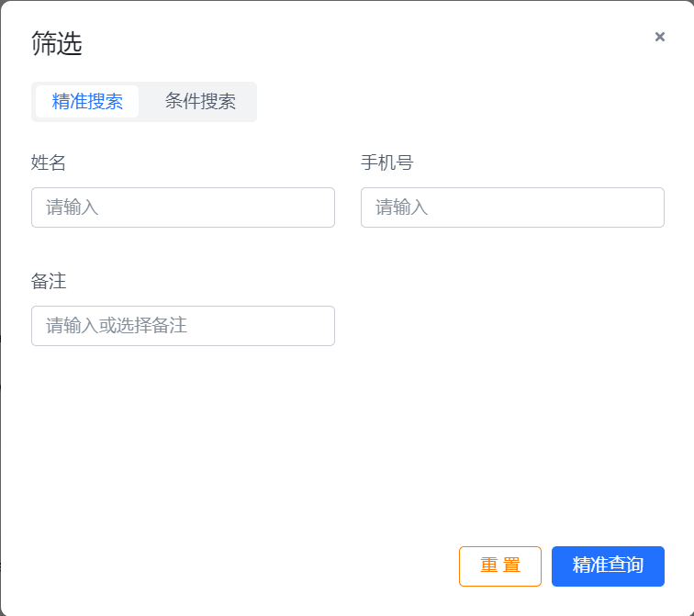Focus the 手机号 input field
Image resolution: width=694 pixels, height=616 pixels.
(x=512, y=207)
